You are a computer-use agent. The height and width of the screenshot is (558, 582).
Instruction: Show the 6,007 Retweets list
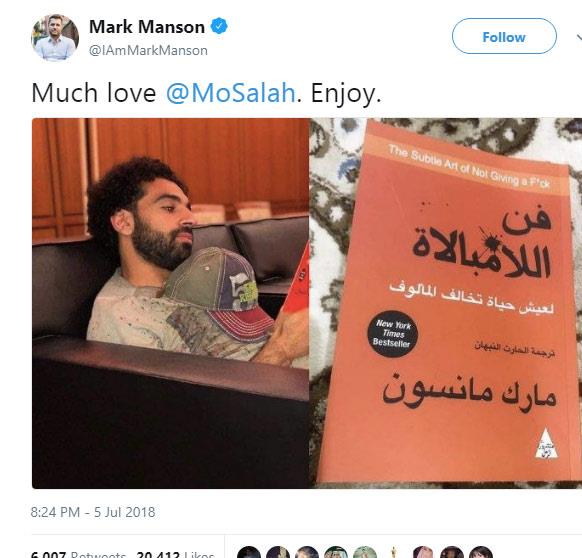[x=78, y=554]
